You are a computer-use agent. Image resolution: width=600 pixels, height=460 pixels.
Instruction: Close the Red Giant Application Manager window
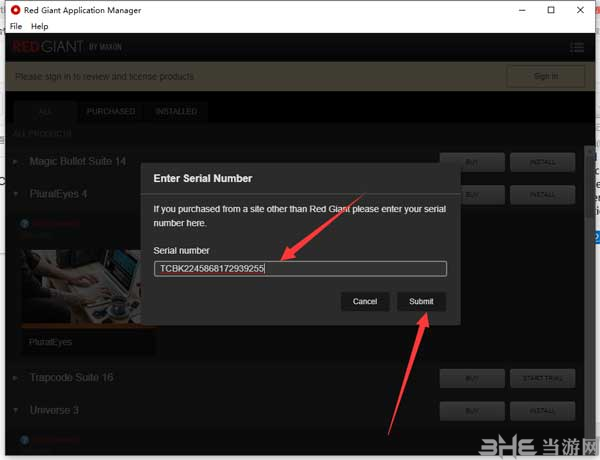580,10
